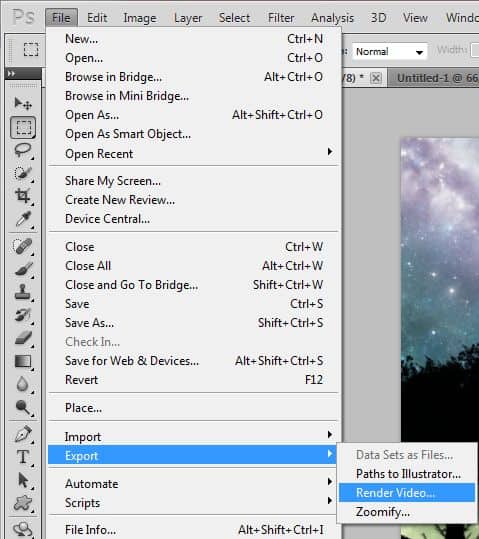Switch to the Untitled-1 document tab
The height and width of the screenshot is (539, 479).
click(x=436, y=78)
